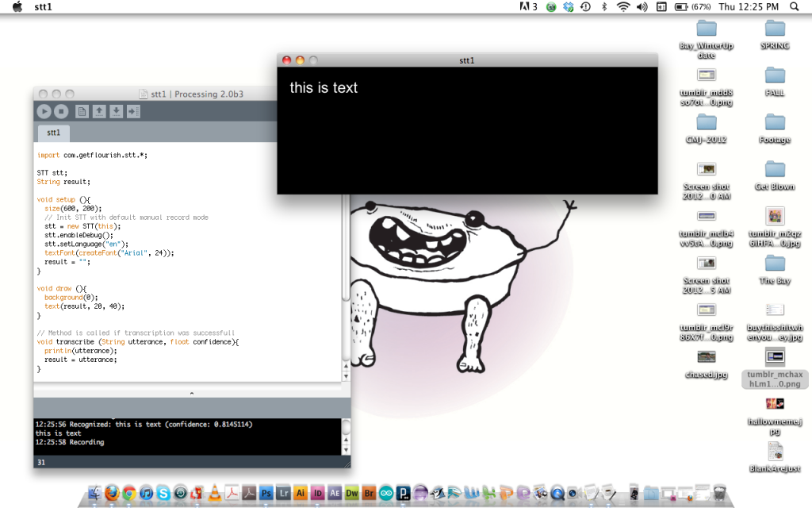Select the FALL folder on desktop
Image resolution: width=812 pixels, height=508 pixels.
coord(775,82)
